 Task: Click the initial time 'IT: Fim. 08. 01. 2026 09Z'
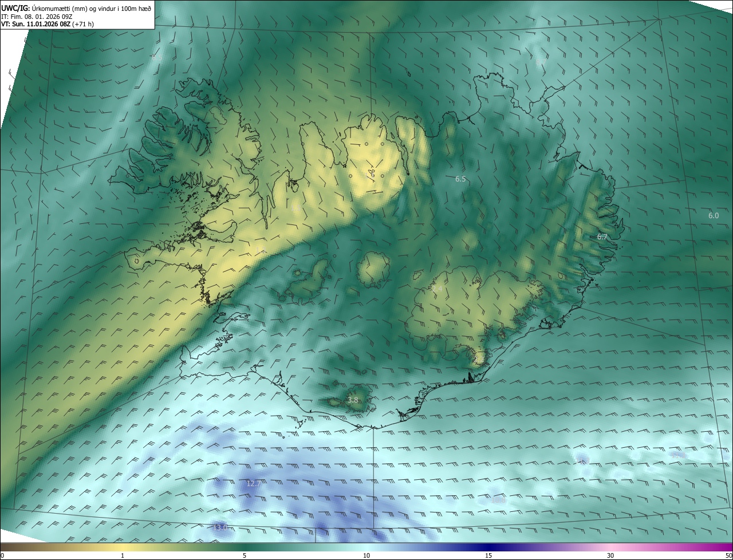(x=37, y=16)
